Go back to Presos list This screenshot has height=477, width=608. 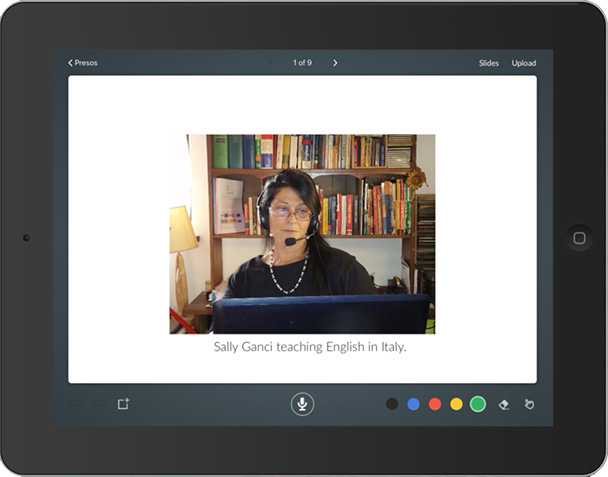pyautogui.click(x=83, y=63)
